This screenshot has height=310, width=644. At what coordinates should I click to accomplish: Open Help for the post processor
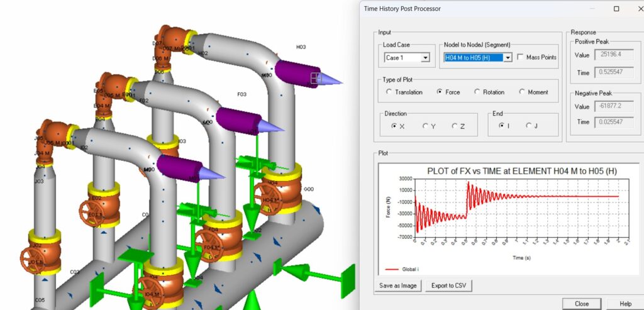point(625,304)
